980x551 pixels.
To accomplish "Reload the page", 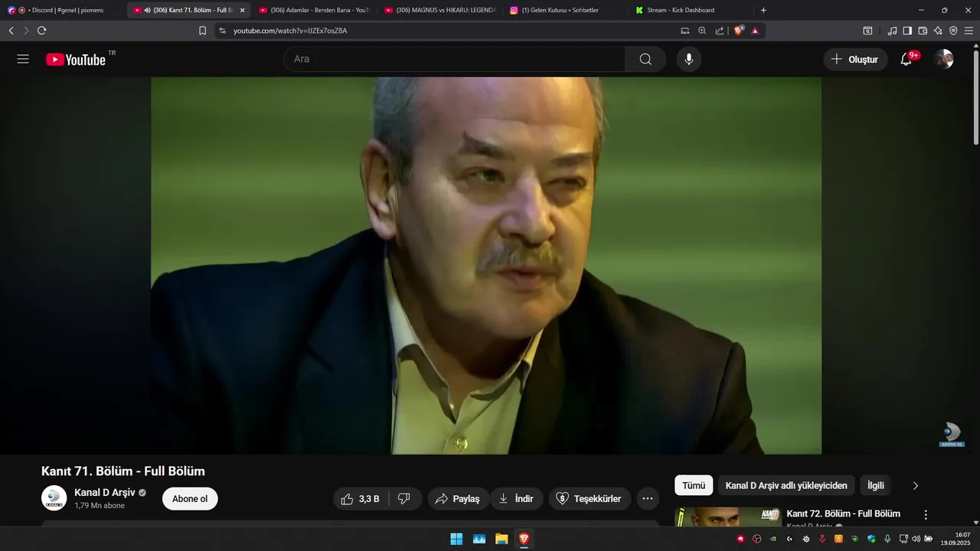I will (41, 31).
